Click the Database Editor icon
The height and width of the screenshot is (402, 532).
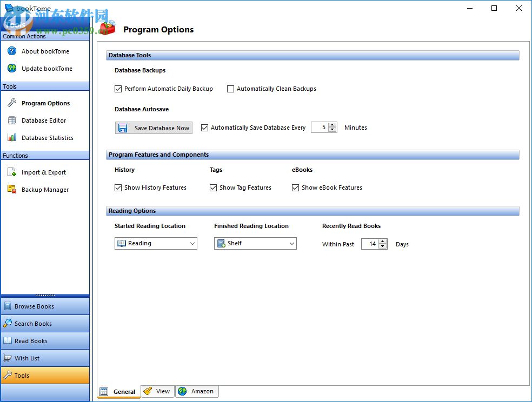[x=12, y=120]
